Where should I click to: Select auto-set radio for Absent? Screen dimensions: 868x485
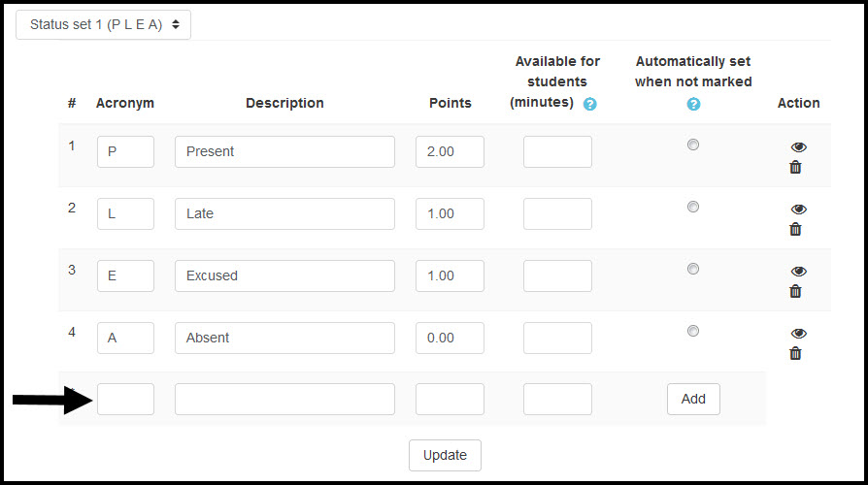click(693, 331)
